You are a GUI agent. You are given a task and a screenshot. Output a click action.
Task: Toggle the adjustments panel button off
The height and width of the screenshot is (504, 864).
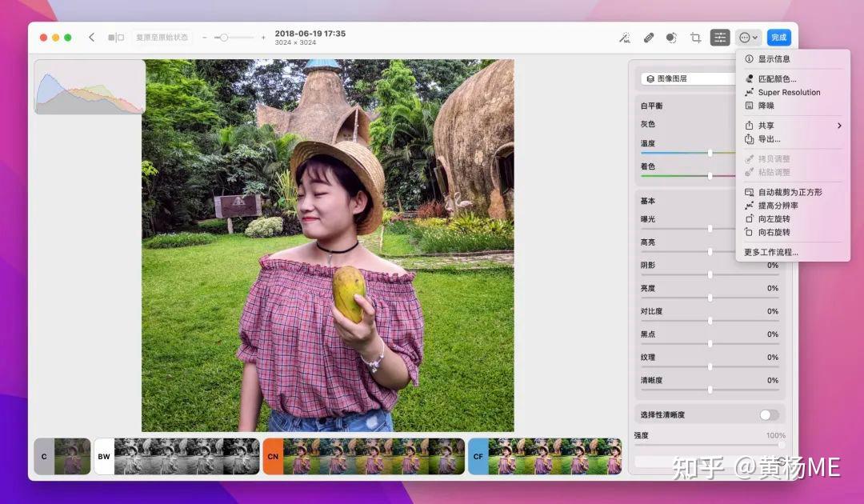pyautogui.click(x=719, y=37)
